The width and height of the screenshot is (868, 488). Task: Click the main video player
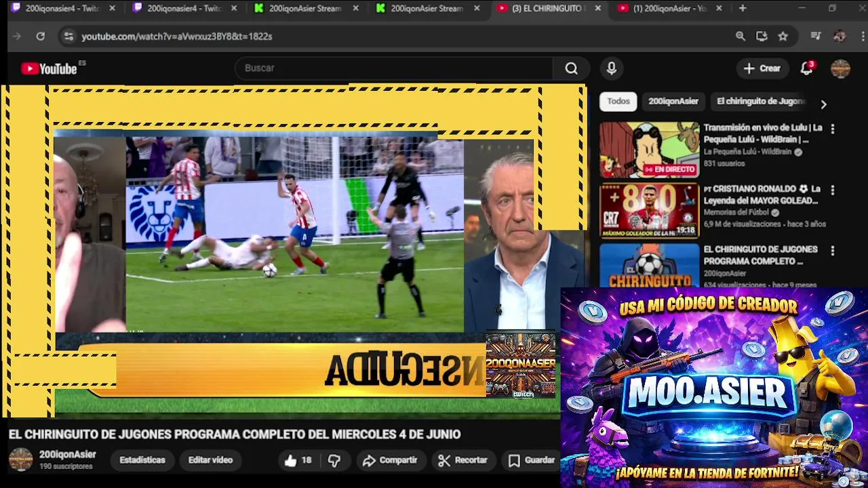coord(293,251)
